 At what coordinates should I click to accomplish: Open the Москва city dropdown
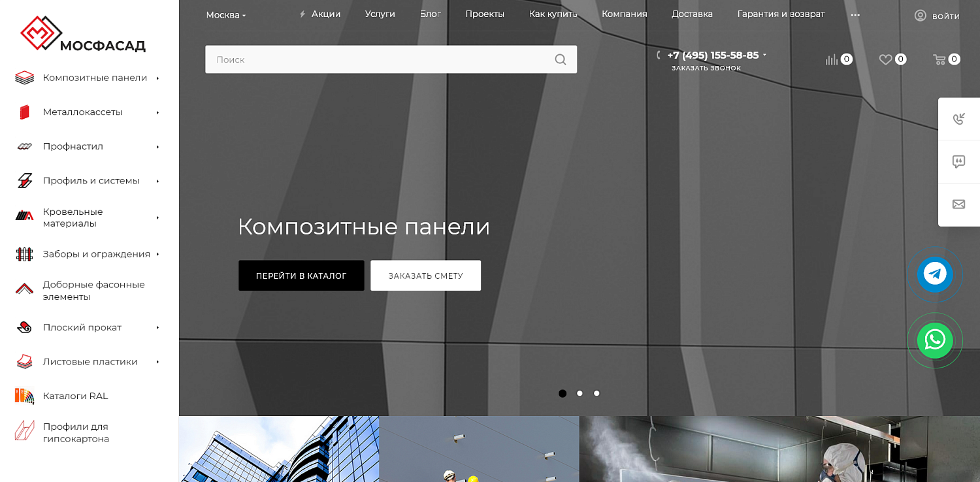click(226, 15)
